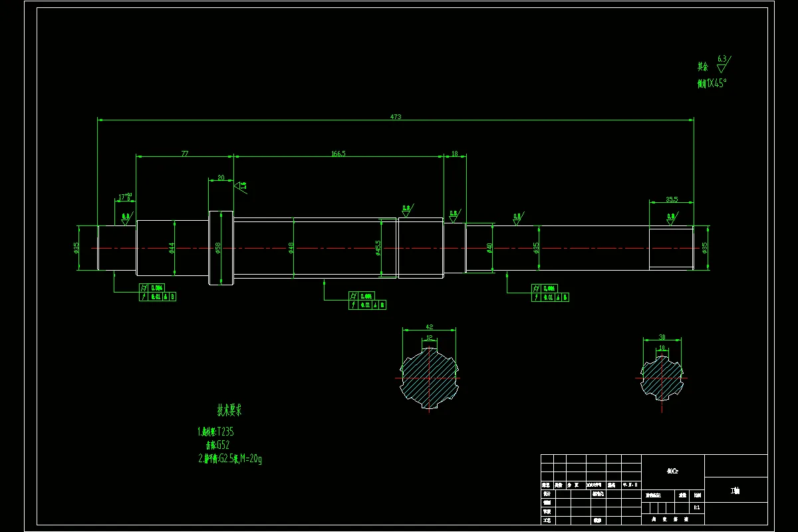
Task: Click the ø35 dimension beside ø40
Action: [536, 248]
